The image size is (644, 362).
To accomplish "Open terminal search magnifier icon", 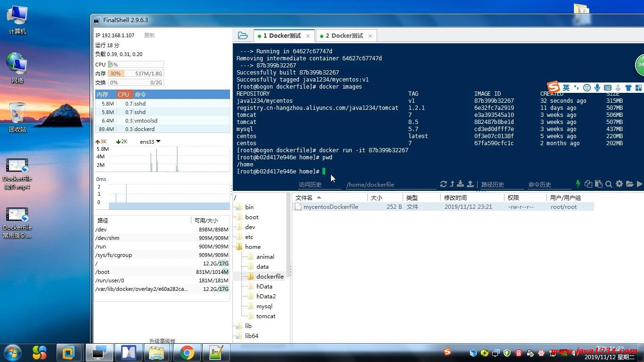I will tap(609, 184).
